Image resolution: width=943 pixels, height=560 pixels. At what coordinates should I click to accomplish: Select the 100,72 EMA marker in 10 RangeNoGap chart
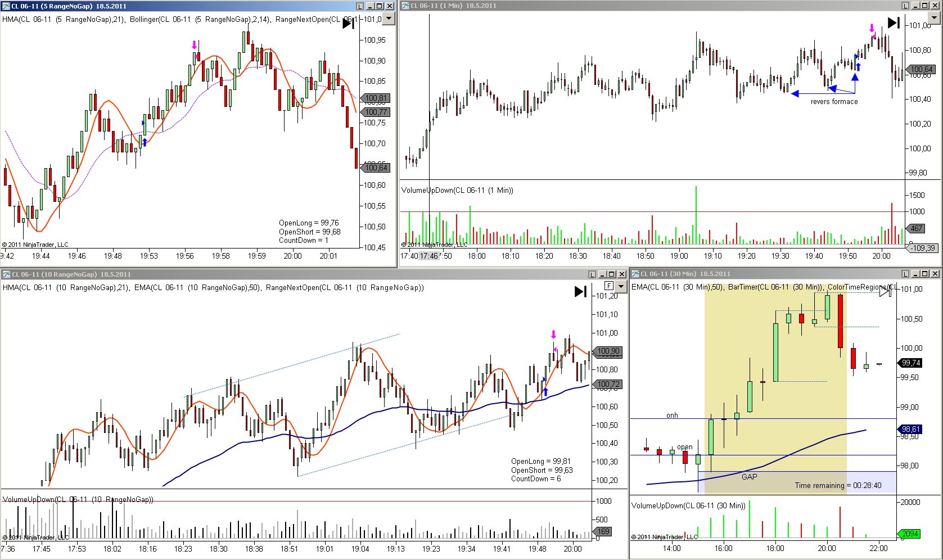(608, 385)
